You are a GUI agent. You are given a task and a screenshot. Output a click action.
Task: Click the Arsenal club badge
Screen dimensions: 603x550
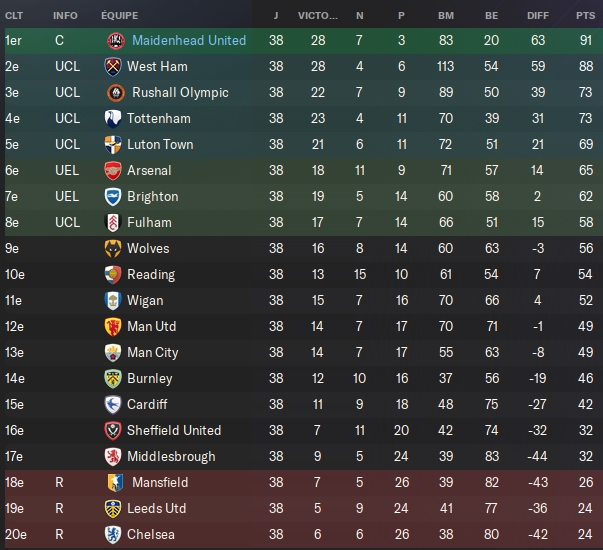pyautogui.click(x=114, y=171)
